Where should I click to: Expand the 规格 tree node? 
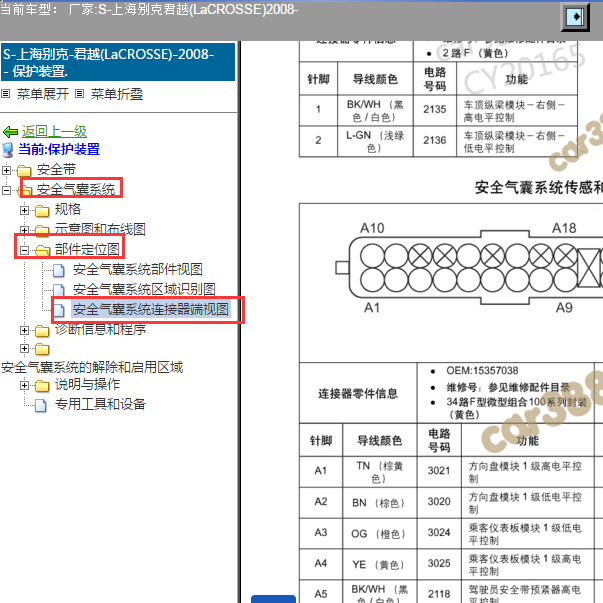(24, 210)
